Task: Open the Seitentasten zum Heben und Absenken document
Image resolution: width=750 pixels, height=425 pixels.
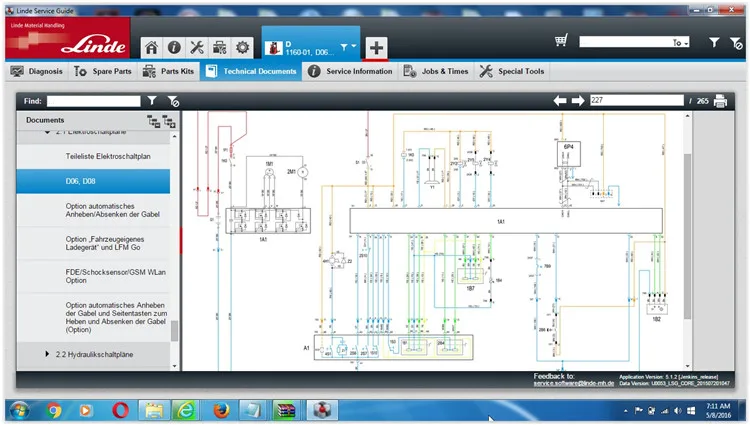Action: [93, 317]
